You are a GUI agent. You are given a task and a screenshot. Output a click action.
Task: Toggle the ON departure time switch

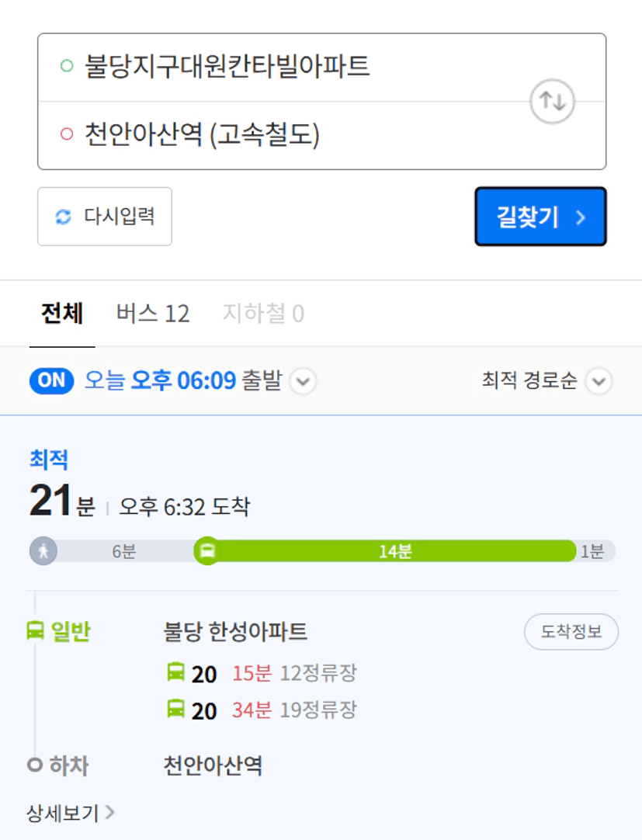(51, 381)
